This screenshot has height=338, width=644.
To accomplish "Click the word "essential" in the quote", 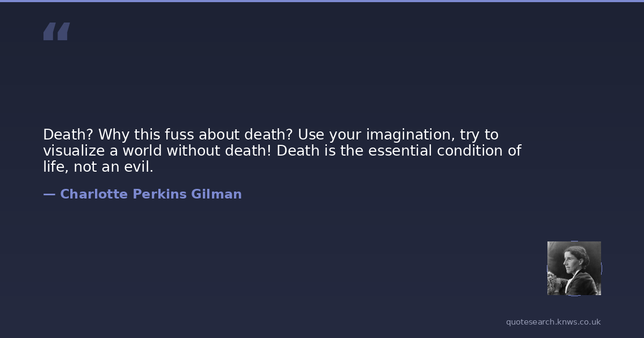I will (x=399, y=151).
